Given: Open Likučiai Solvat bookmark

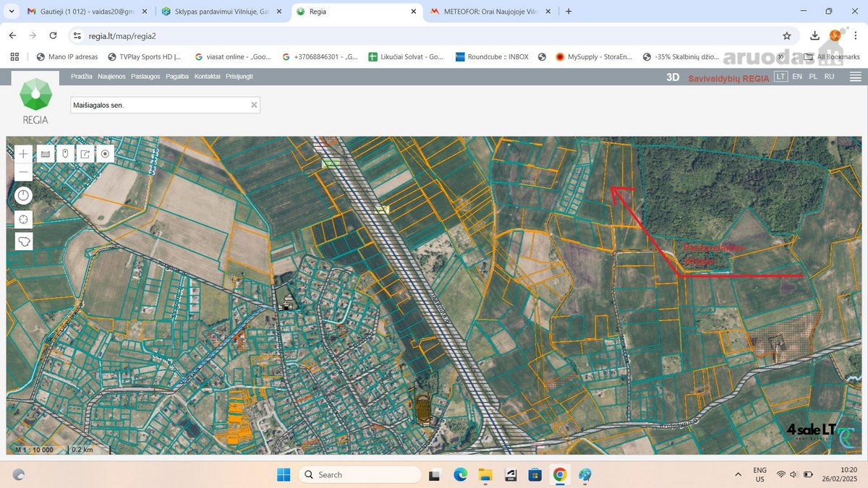Looking at the screenshot, I should pyautogui.click(x=406, y=56).
